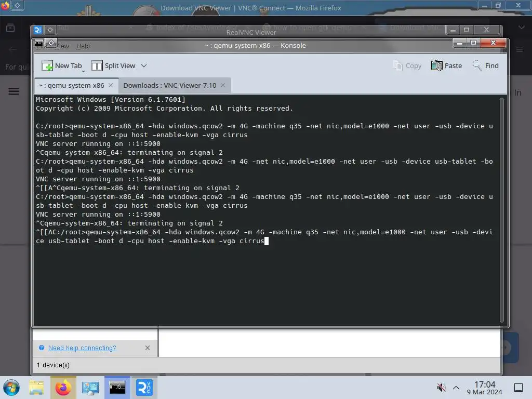Click the Firefox sidebar view icon
Image resolution: width=532 pixels, height=399 pixels.
click(x=10, y=28)
